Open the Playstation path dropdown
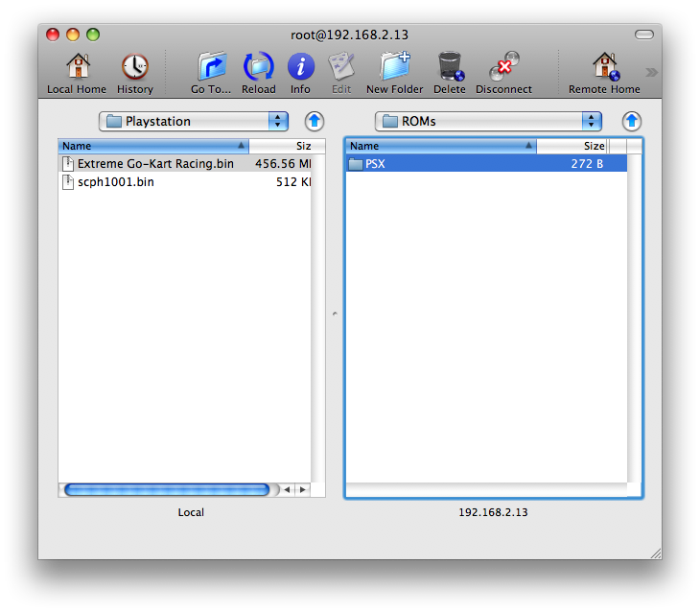 tap(194, 122)
